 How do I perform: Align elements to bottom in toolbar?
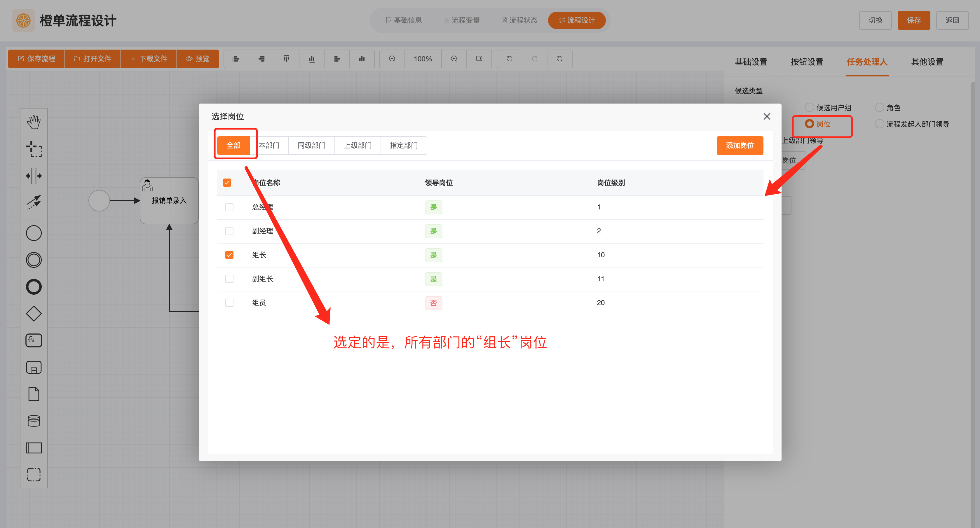point(312,59)
